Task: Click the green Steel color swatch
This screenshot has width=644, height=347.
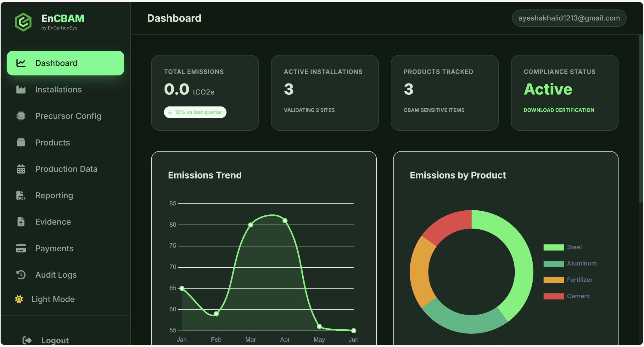Action: tap(553, 247)
